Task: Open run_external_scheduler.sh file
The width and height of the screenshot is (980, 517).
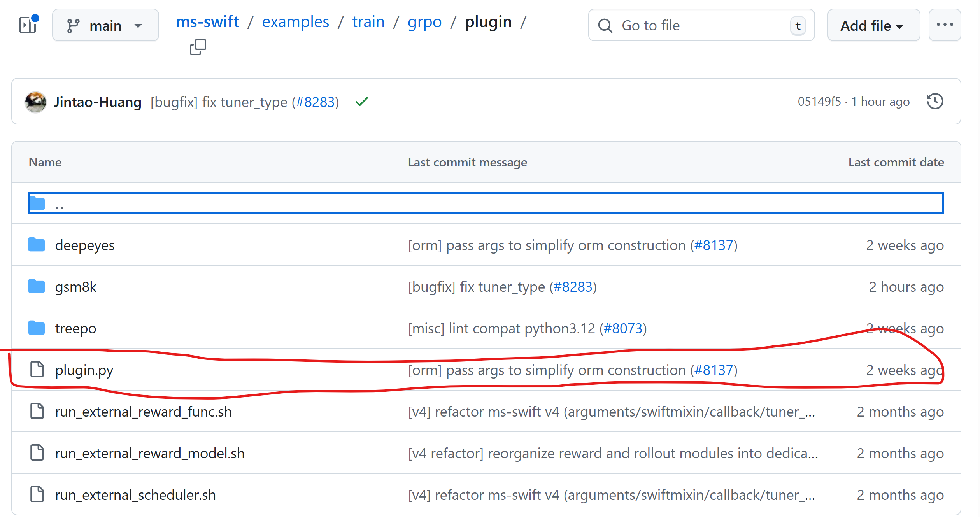Action: (x=135, y=495)
